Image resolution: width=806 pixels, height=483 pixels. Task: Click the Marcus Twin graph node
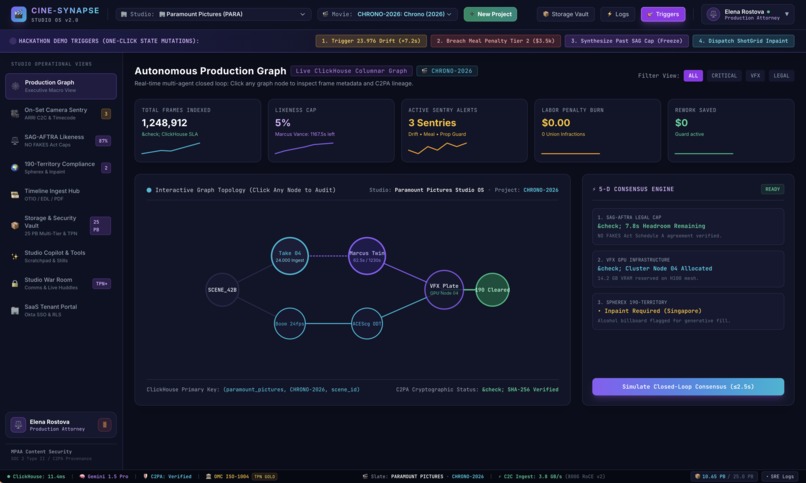(367, 256)
